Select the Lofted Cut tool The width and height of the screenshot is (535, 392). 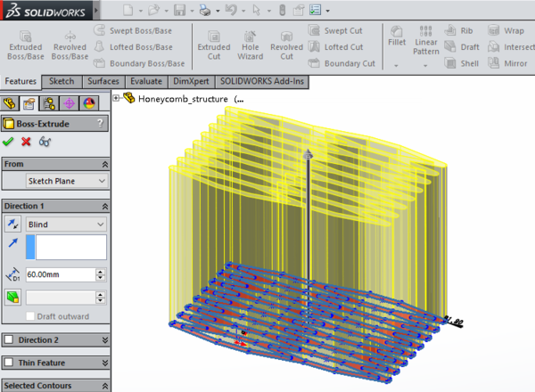pyautogui.click(x=335, y=46)
